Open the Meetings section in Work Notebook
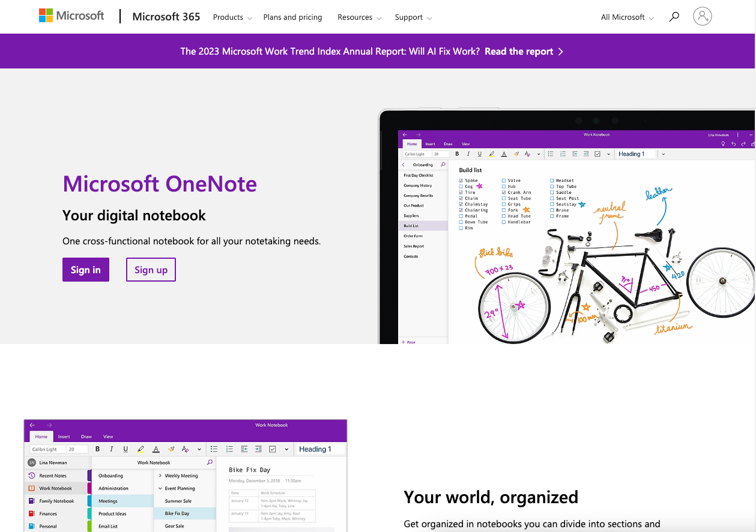The height and width of the screenshot is (532, 756). [124, 501]
